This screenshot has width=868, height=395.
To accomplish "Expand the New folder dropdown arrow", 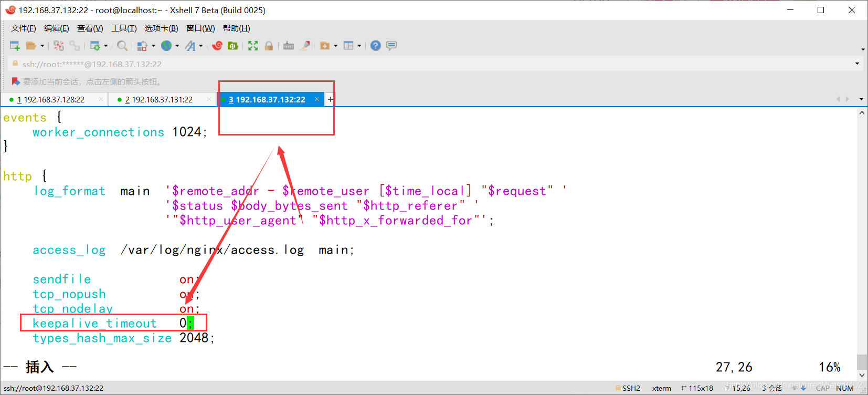I will (335, 46).
